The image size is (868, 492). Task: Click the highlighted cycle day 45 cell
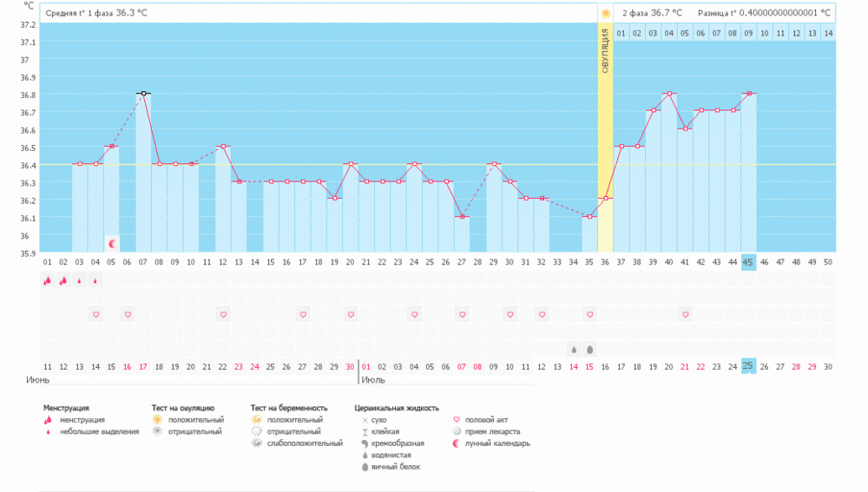click(x=748, y=261)
